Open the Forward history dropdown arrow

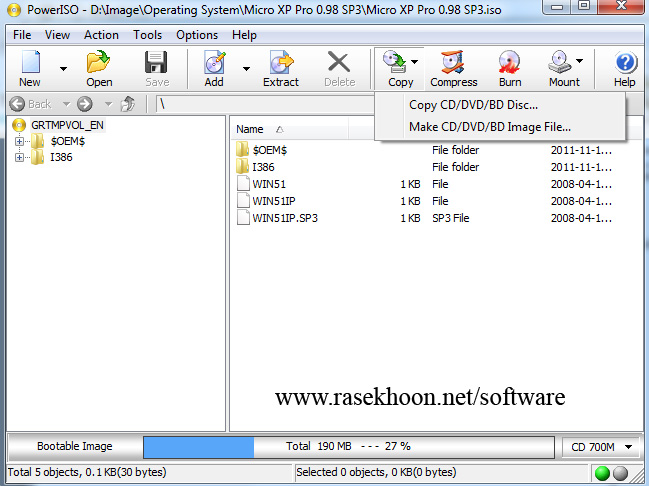click(108, 104)
